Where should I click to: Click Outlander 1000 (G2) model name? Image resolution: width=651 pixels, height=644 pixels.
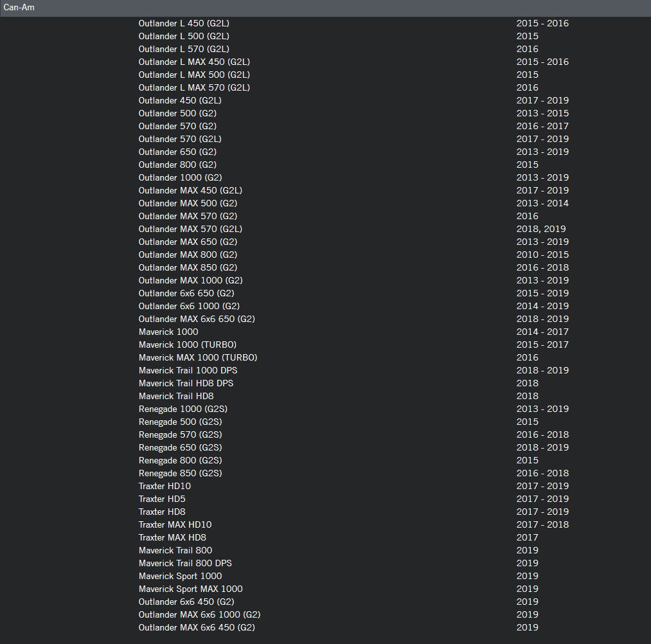[181, 178]
